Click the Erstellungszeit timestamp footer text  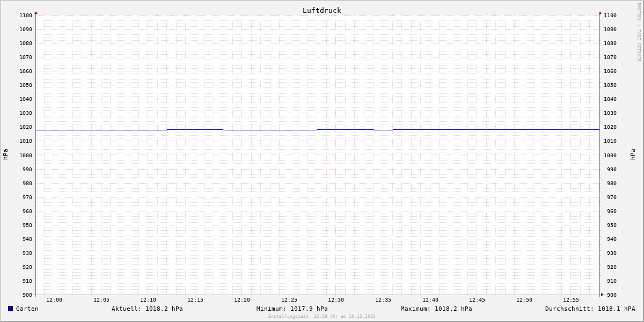[321, 317]
